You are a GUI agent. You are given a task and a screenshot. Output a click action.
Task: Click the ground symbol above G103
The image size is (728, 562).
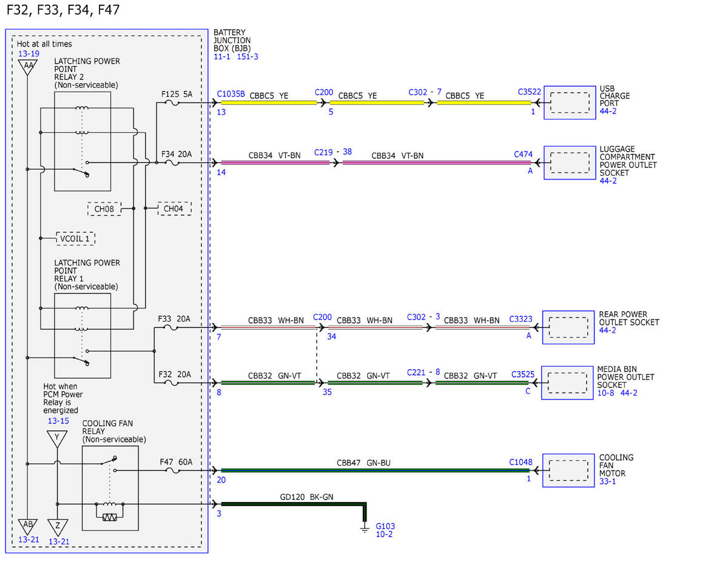click(365, 529)
